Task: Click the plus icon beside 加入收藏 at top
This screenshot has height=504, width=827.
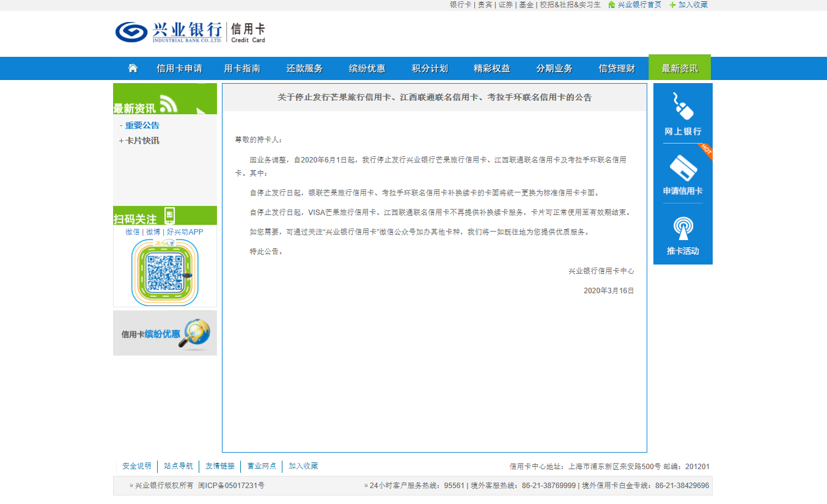Action: tap(672, 4)
